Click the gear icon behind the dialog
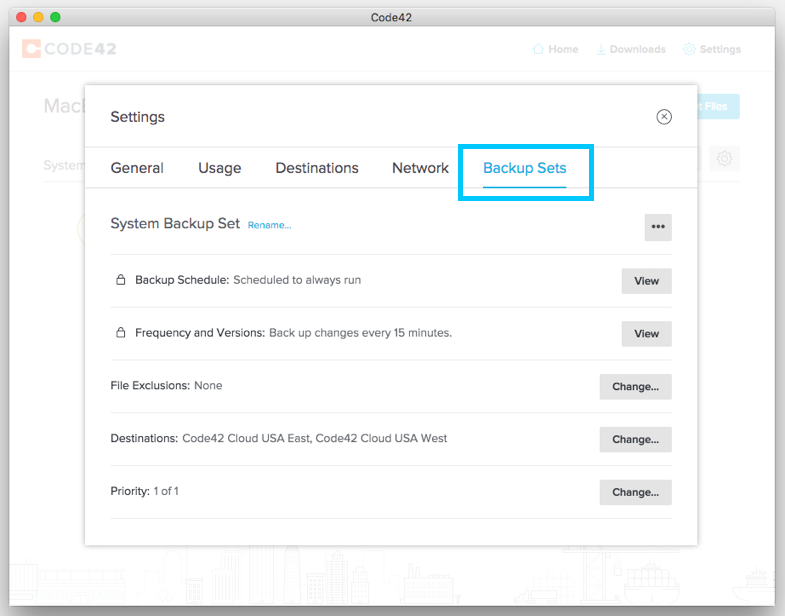This screenshot has height=616, width=785. (x=725, y=158)
